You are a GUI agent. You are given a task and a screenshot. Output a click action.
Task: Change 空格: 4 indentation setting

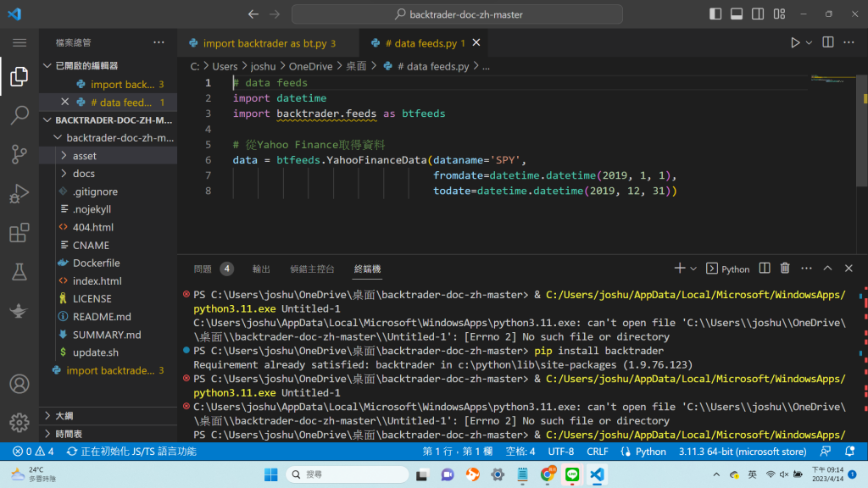click(520, 452)
